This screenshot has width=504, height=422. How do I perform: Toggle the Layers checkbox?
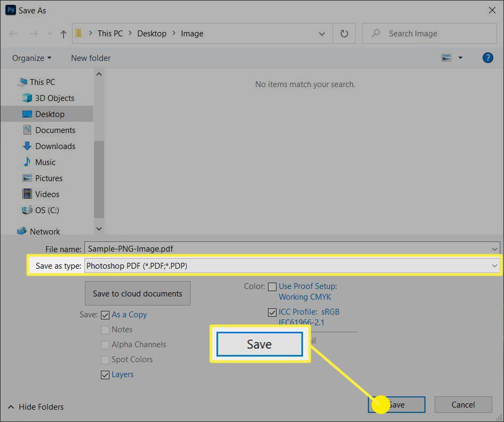coord(105,374)
